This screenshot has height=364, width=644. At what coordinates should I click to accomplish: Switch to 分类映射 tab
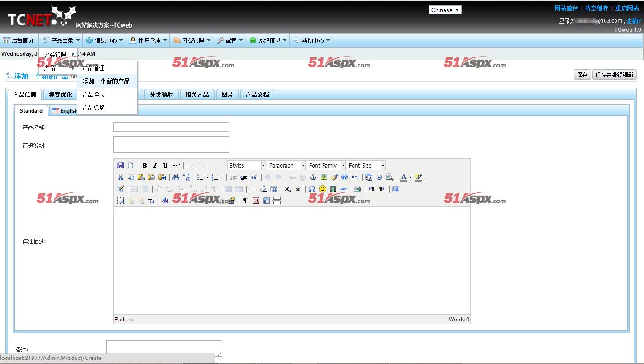162,95
